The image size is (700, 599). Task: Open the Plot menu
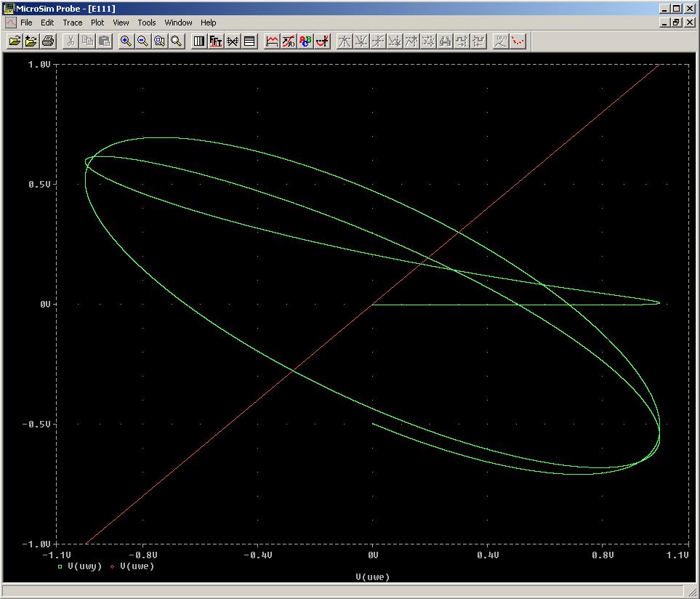[97, 23]
